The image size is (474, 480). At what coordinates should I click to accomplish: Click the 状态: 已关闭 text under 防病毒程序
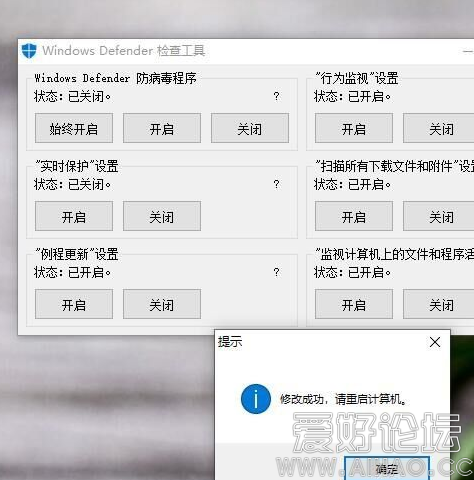tap(72, 97)
